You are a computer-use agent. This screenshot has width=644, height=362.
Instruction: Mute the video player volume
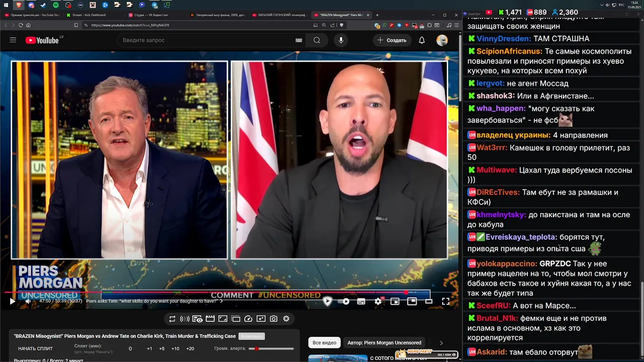(28, 301)
